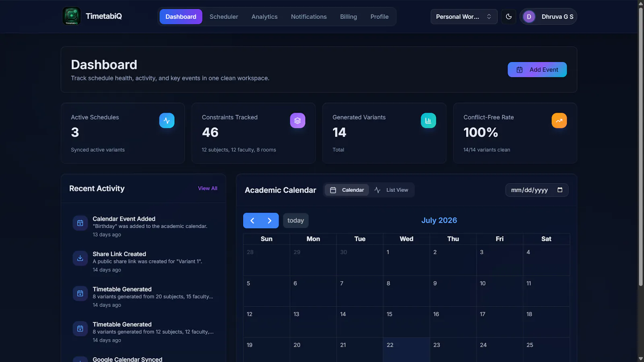Open date picker calendar icon
The height and width of the screenshot is (362, 644).
560,190
